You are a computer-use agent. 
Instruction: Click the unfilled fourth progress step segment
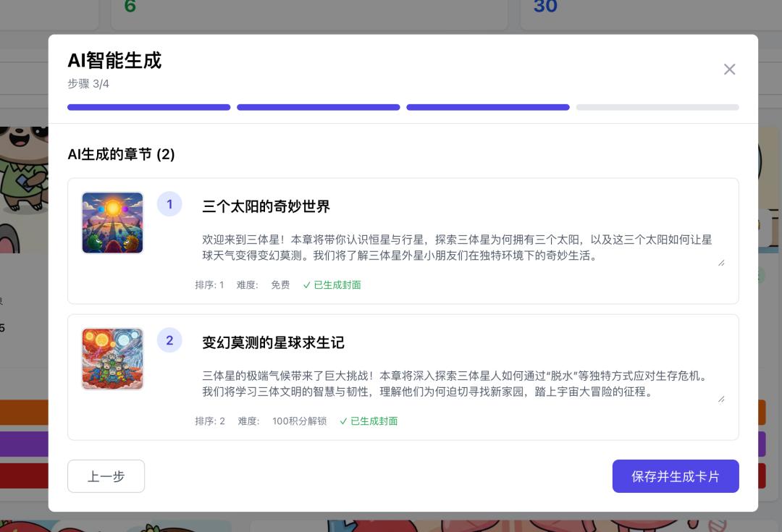pos(657,107)
